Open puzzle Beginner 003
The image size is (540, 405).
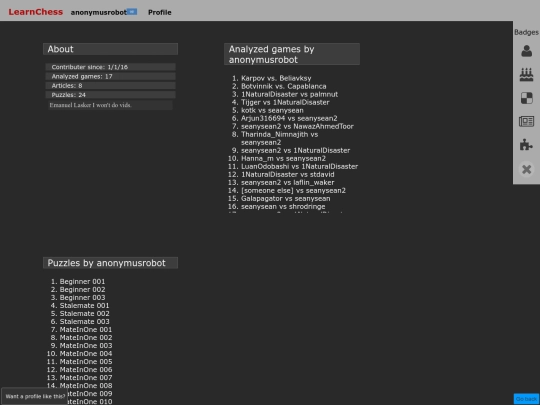(82, 297)
